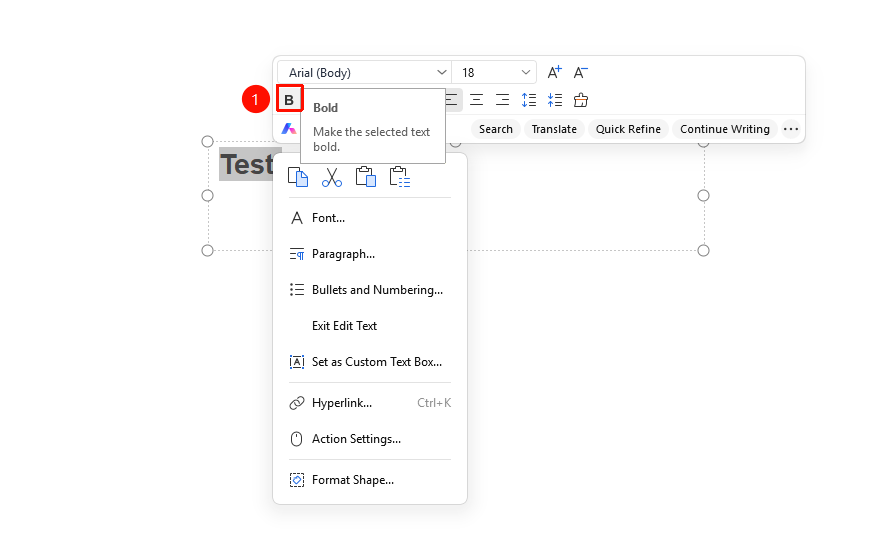Cut using the scissors icon
Screen dimensions: 889x559
point(332,177)
